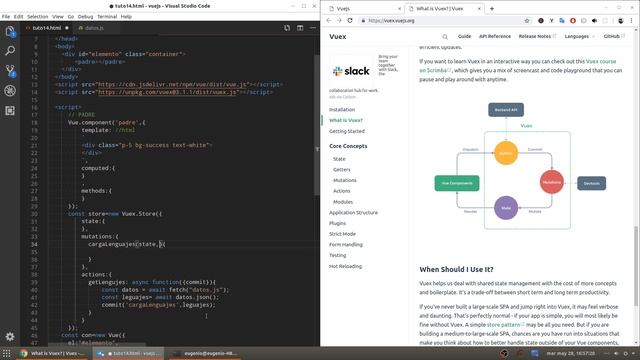Click the browser profile avatar icon

coord(620,20)
